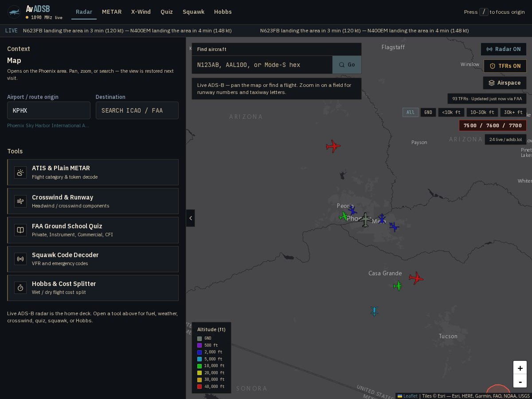This screenshot has height=399, width=532.
Task: Filter aircraft to GND only
Action: pyautogui.click(x=428, y=113)
